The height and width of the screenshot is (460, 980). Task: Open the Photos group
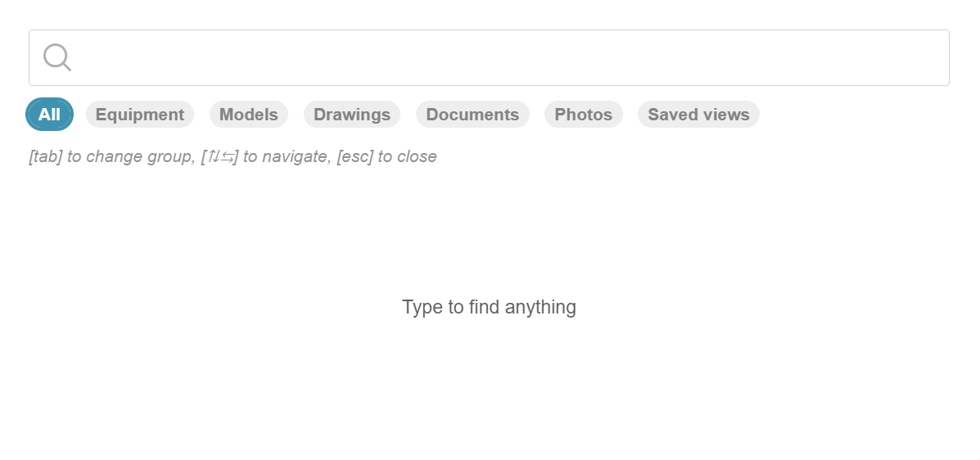(583, 115)
